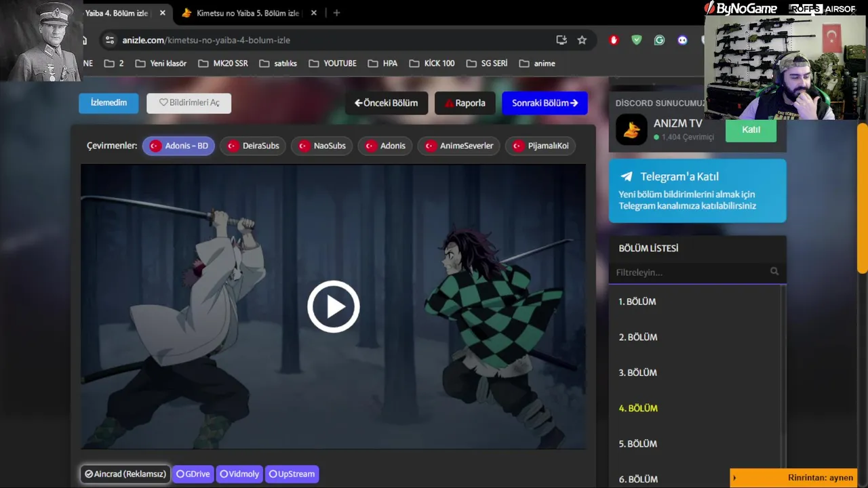
Task: Close the Yaiba 4. Bölüm izle tab
Action: [162, 13]
